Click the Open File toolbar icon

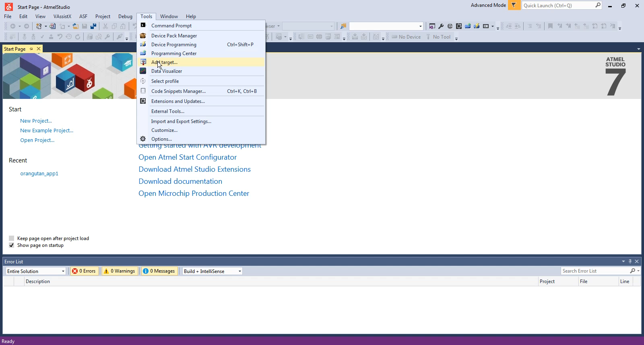(x=75, y=26)
